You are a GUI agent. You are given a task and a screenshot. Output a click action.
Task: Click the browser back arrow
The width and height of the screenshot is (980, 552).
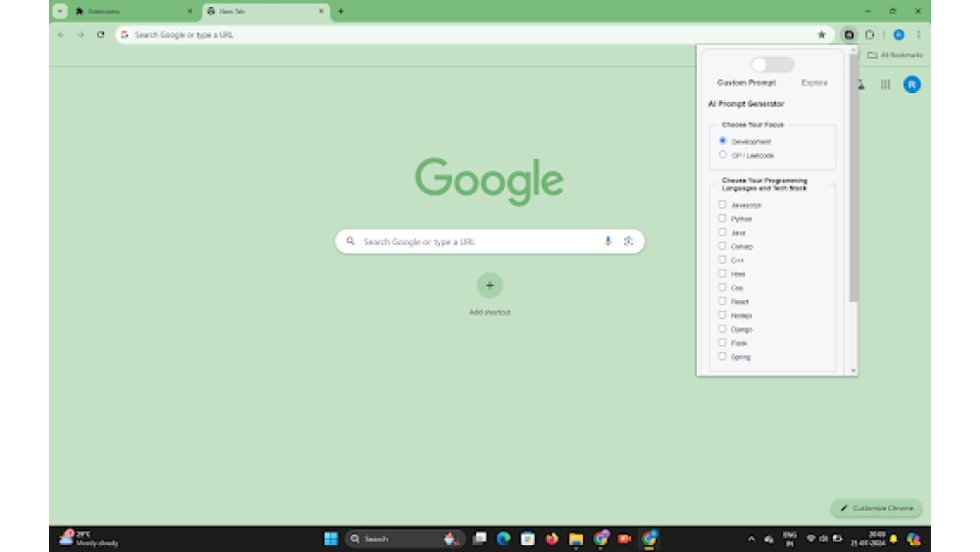(61, 35)
